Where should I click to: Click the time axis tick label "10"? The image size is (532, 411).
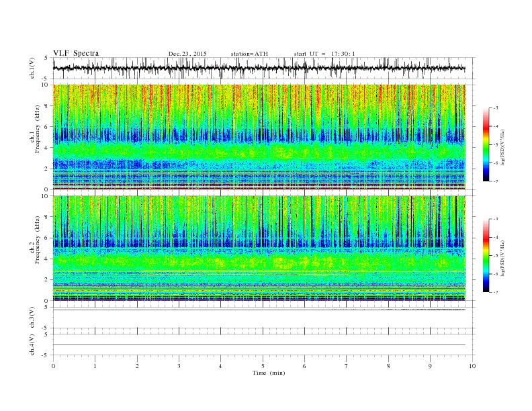coord(472,366)
